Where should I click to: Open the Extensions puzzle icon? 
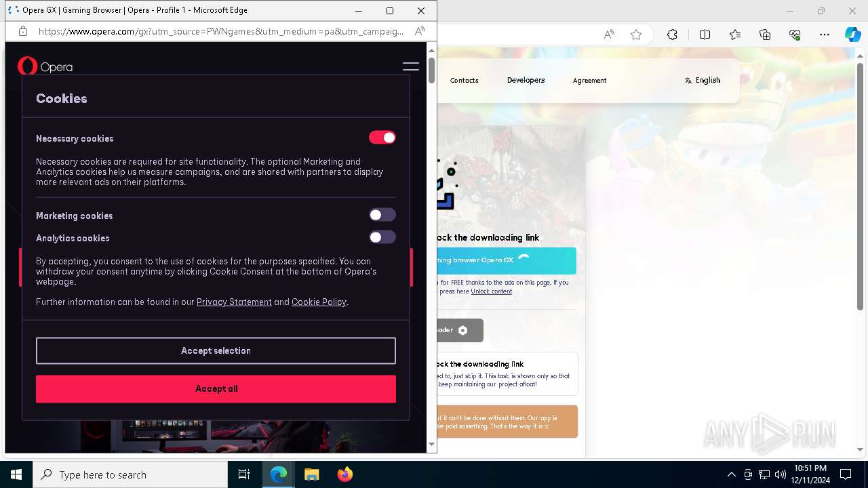[x=672, y=35]
